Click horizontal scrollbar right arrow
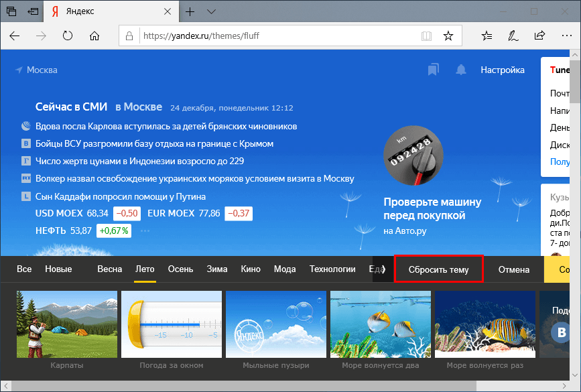Image resolution: width=581 pixels, height=392 pixels. click(564, 386)
